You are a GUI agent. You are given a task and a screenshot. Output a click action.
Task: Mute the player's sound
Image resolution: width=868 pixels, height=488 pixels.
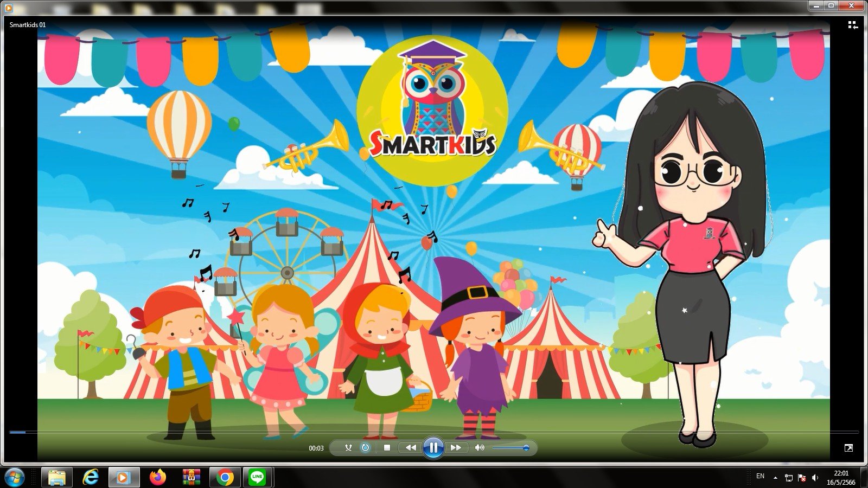tap(479, 448)
